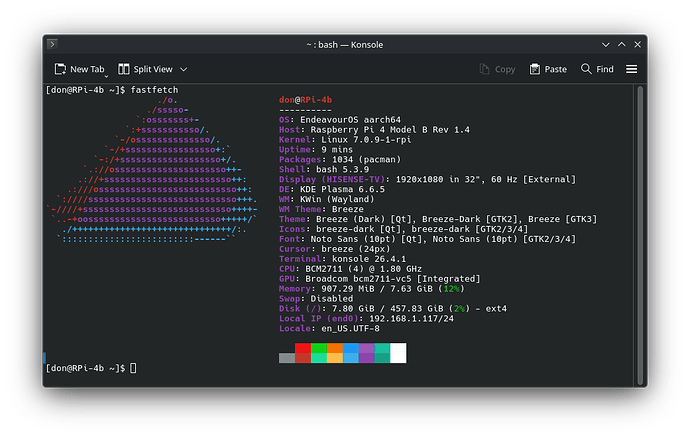Click the 'don@RPi-4b' header in output
Viewport: 690px width, 438px height.
coord(305,100)
